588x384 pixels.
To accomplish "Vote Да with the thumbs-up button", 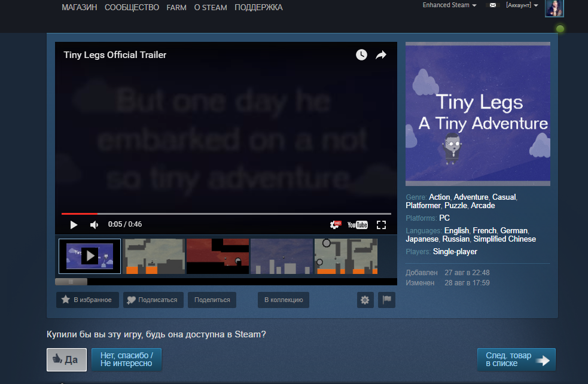I will 66,359.
